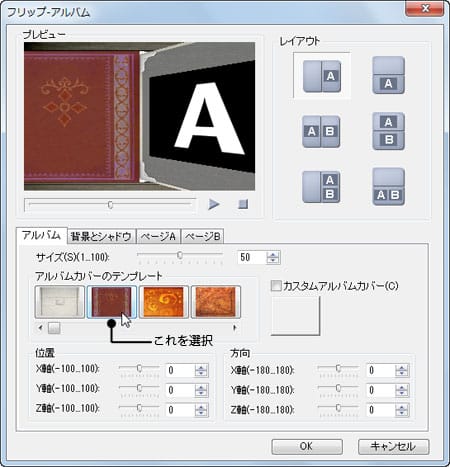Image resolution: width=450 pixels, height=467 pixels.
Task: Click the direction Y axis value field
Action: pos(381,390)
